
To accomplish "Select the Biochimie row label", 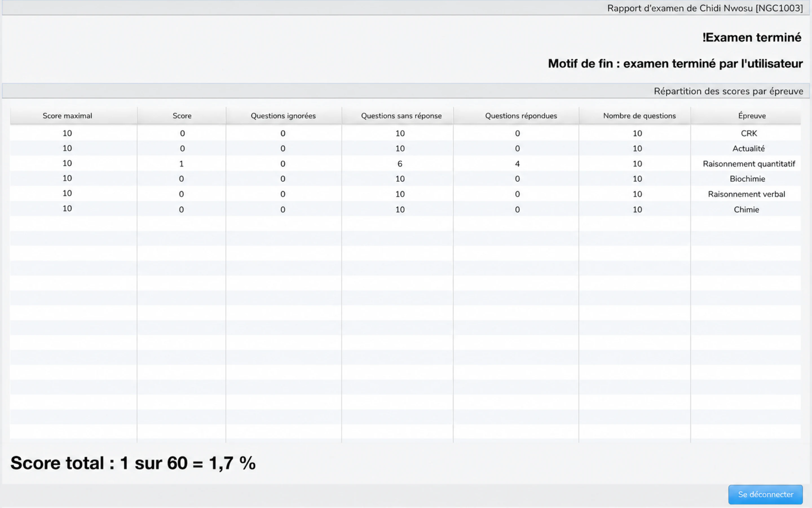I will coord(747,179).
